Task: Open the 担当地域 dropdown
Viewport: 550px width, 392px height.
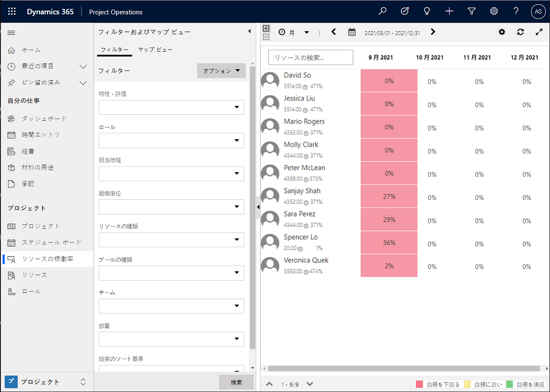Action: tap(171, 173)
